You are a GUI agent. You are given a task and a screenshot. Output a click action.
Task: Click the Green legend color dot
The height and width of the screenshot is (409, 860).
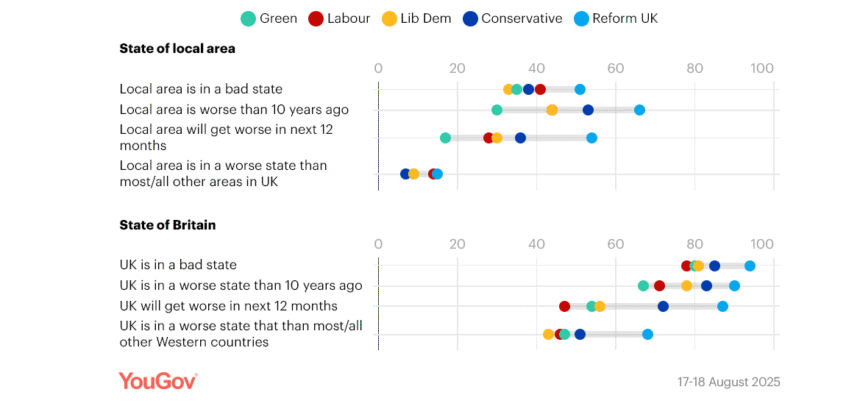(248, 19)
